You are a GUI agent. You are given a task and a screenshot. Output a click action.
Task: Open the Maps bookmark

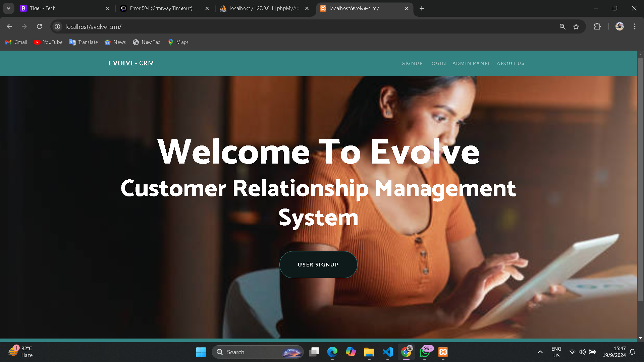click(178, 42)
